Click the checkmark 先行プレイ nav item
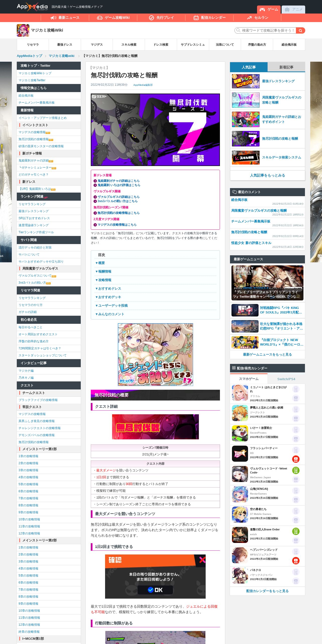The width and height of the screenshot is (322, 644). 161,18
